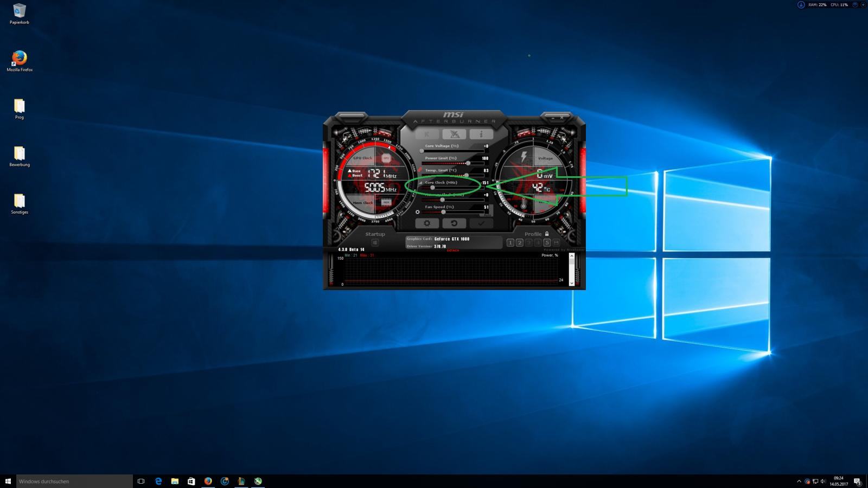
Task: Open the Windows Store taskbar icon
Action: click(x=191, y=481)
